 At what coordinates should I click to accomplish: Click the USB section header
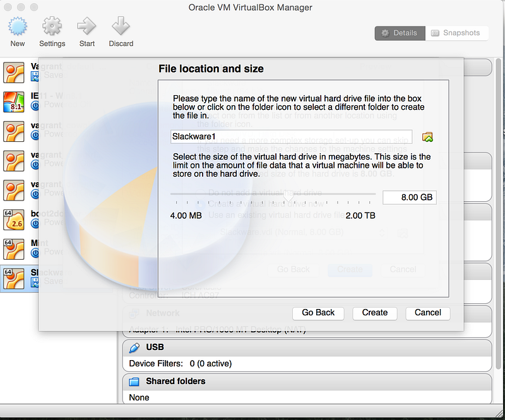307,347
